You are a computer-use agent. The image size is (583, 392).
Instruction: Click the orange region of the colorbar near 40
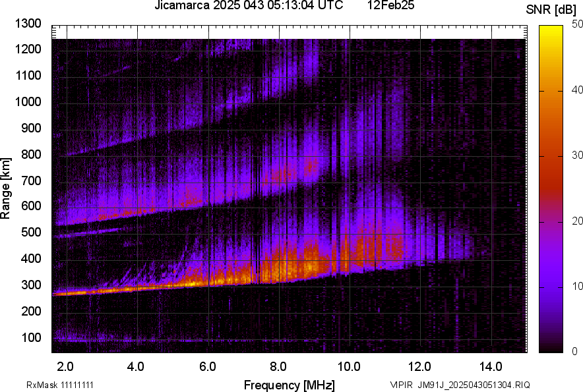(x=552, y=90)
